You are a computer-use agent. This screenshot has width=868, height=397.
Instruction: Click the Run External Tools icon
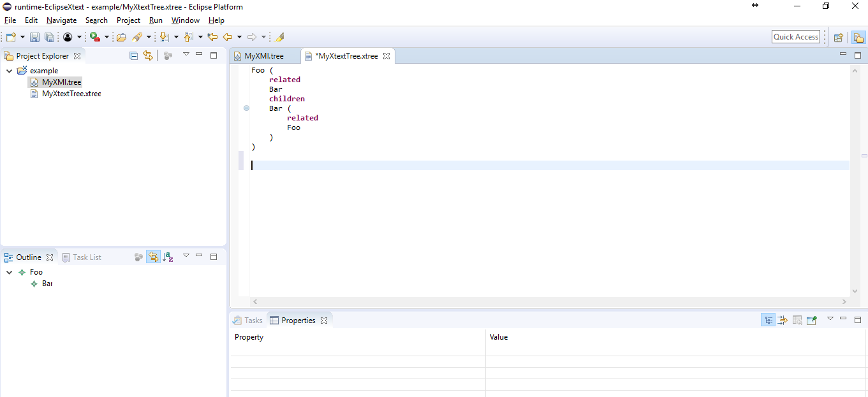(94, 37)
